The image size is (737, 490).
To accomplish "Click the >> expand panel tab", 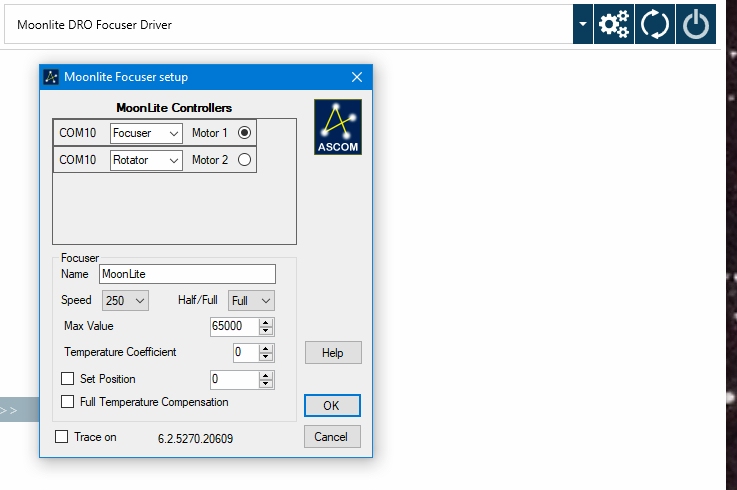I will tap(19, 410).
